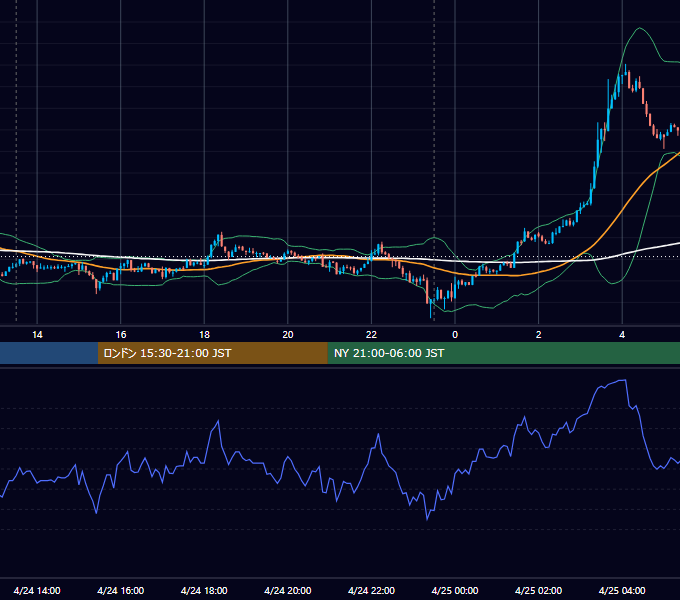Viewport: 680px width, 600px height.
Task: Click the upper Bollinger band peak above hour 4
Action: coord(639,28)
